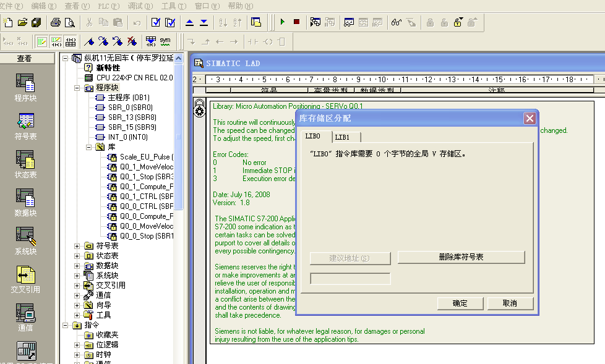Click the sym symbol addressing toolbar icon
Image resolution: width=605 pixels, height=364 pixels.
coord(165,41)
